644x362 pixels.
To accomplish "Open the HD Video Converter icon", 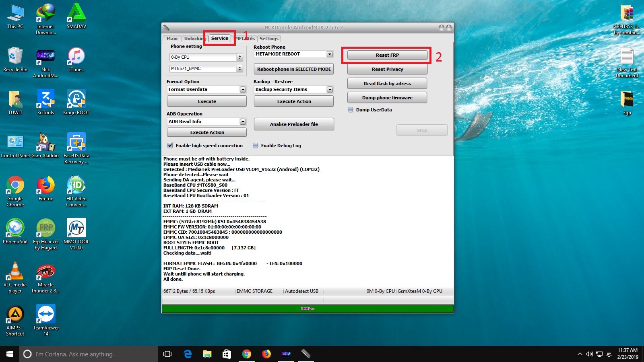I will pos(76,191).
